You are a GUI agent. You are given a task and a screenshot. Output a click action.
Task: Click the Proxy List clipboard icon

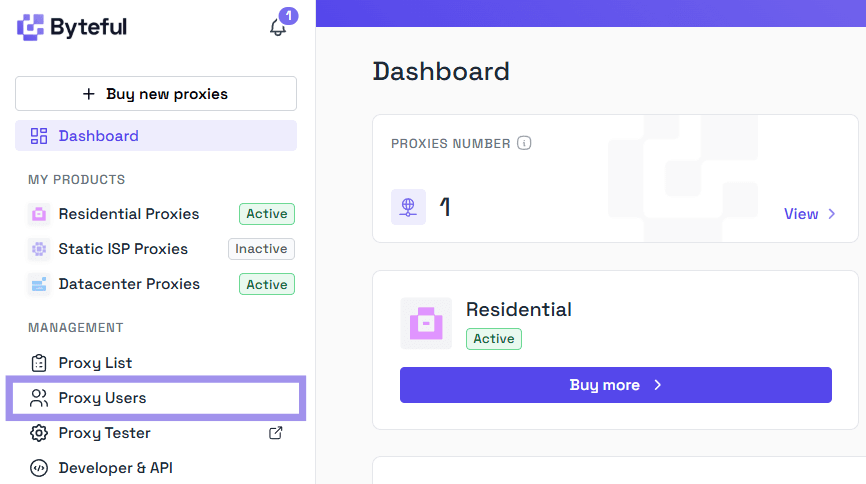tap(39, 363)
